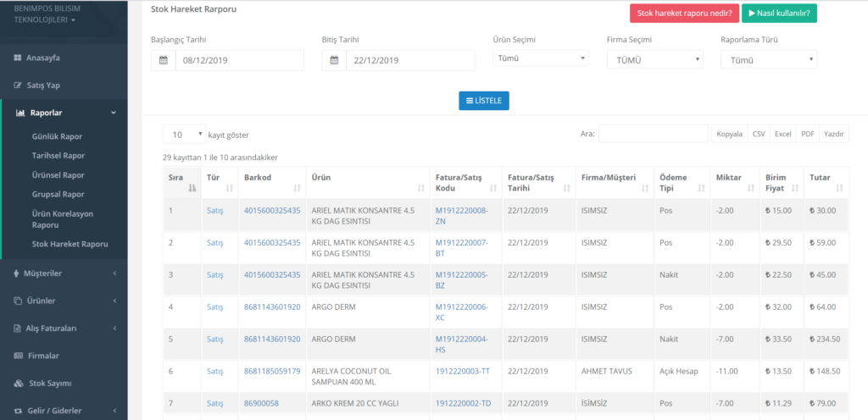Open the kayıt göster count dropdown
868x420 pixels.
point(184,135)
